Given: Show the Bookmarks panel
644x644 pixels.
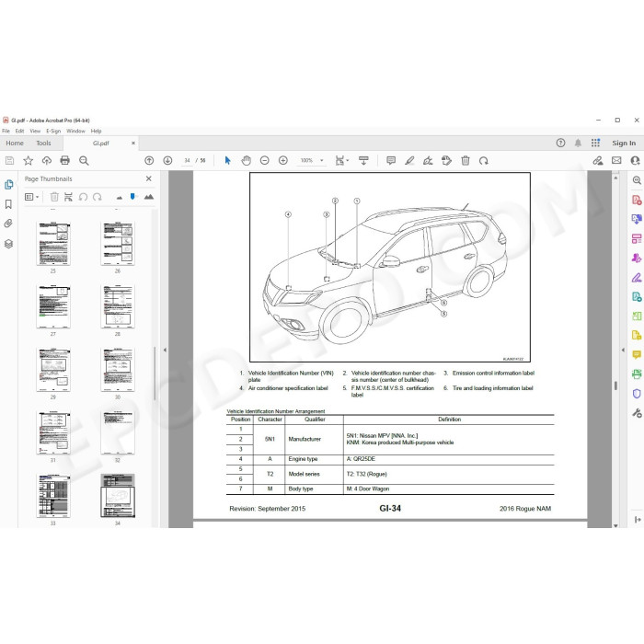Looking at the screenshot, I should click(8, 204).
